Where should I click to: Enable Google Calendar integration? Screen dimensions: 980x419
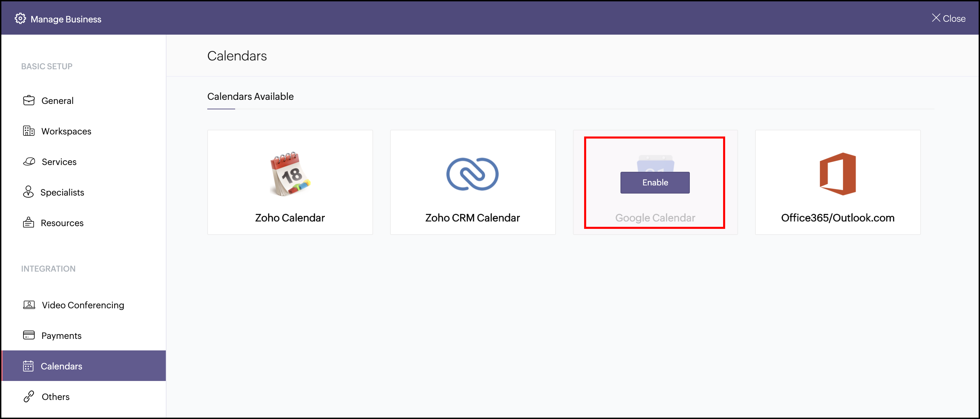[x=655, y=182]
